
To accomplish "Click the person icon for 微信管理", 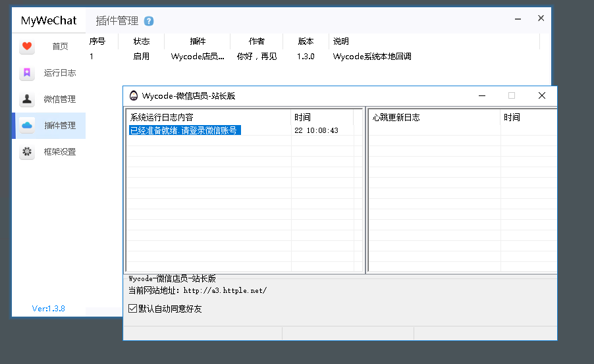I will (27, 99).
